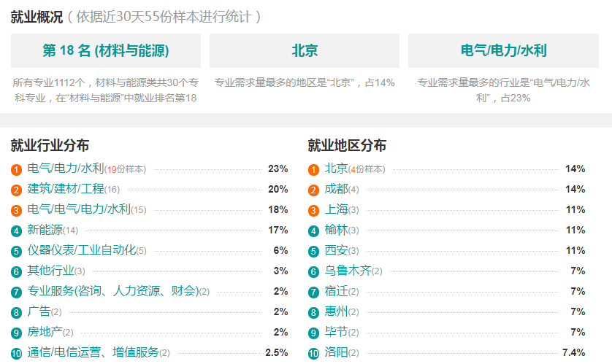612x364 pixels.
Task: Click the teal rank 4 badge beside 榆林
Action: (314, 231)
